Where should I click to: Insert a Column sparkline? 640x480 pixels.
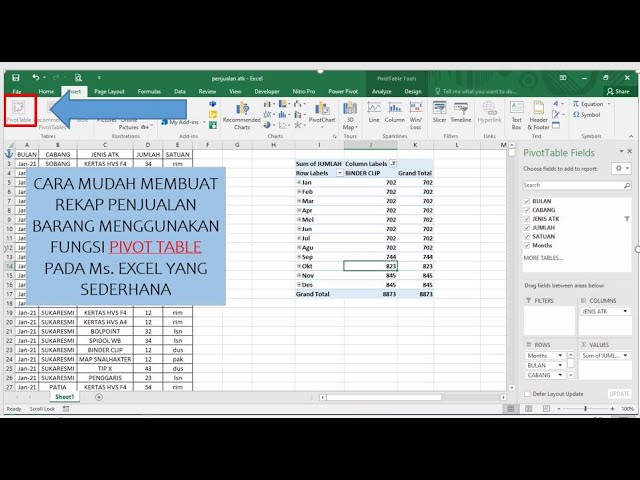(x=395, y=113)
